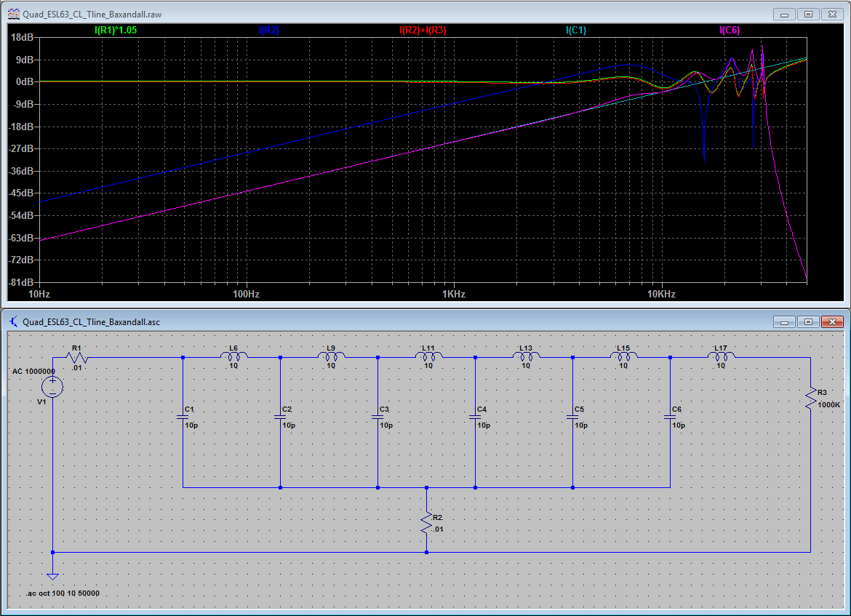Click the 10KHz label on frequency axis
Viewport: 851px width, 616px height.
(x=662, y=294)
